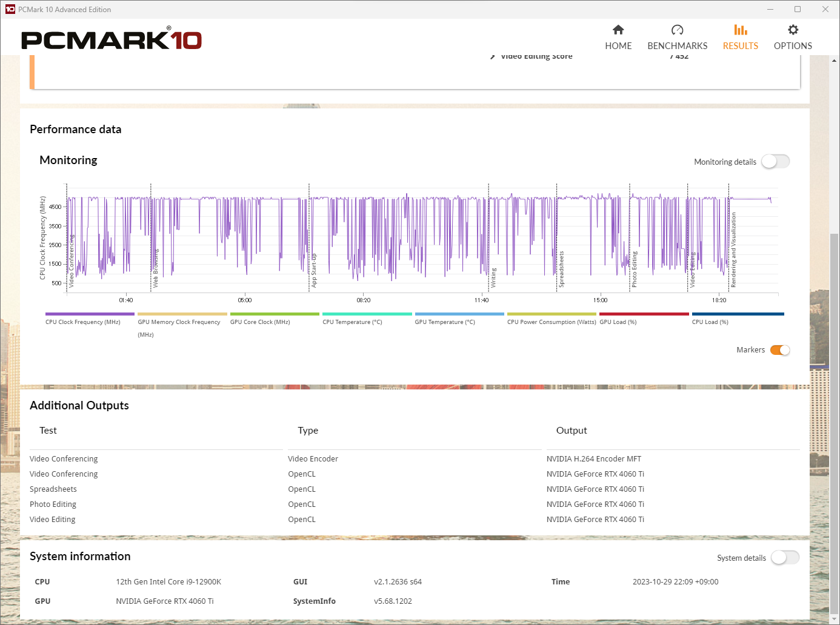Click the vertical scrollbar thumb

pos(835,424)
